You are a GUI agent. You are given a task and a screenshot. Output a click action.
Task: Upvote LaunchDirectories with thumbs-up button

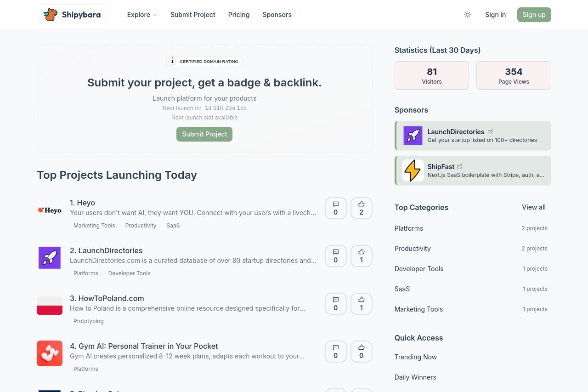point(362,256)
